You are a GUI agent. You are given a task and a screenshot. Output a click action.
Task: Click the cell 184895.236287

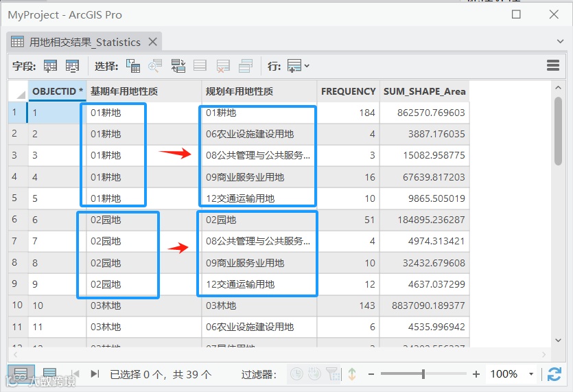pyautogui.click(x=424, y=220)
